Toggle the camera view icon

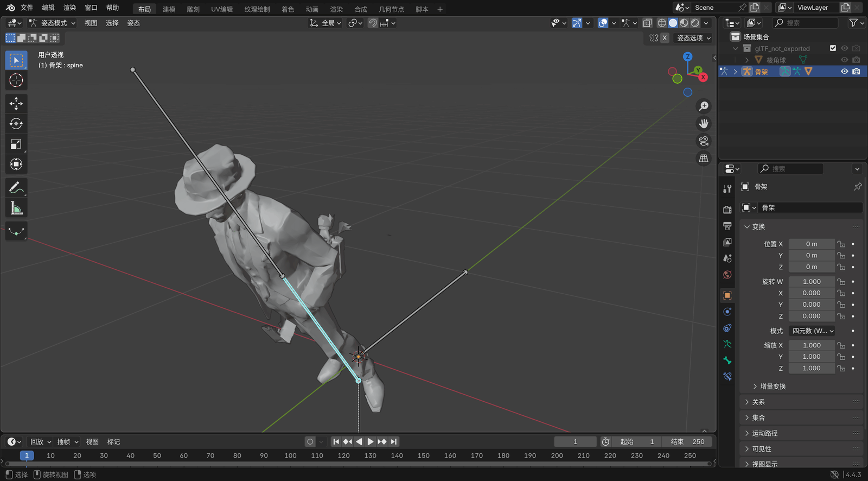704,141
